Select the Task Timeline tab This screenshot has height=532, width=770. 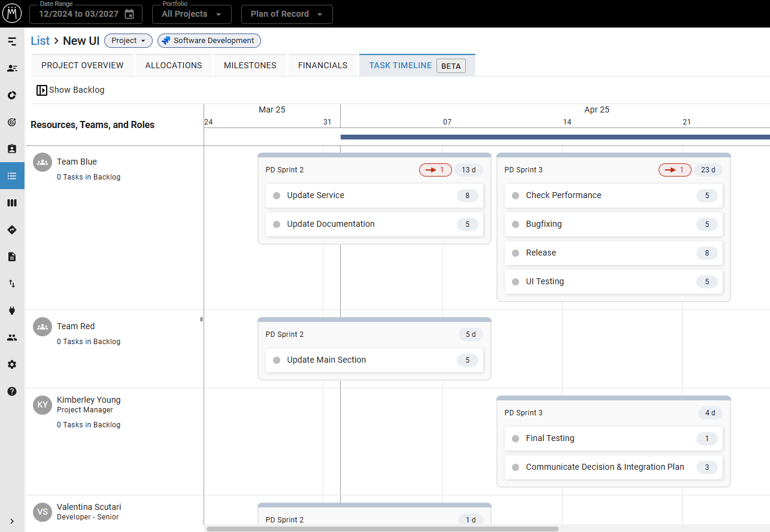pos(417,65)
